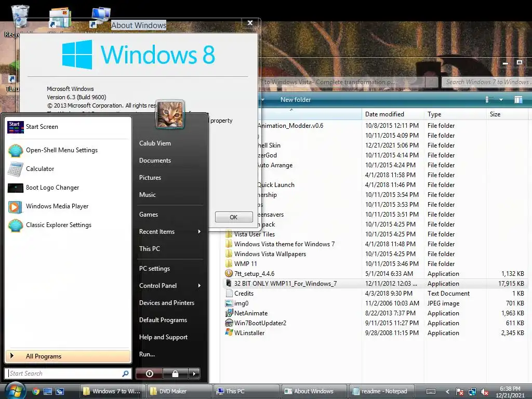This screenshot has width=532, height=399.
Task: Open Action Center flag icon
Action: tap(459, 392)
